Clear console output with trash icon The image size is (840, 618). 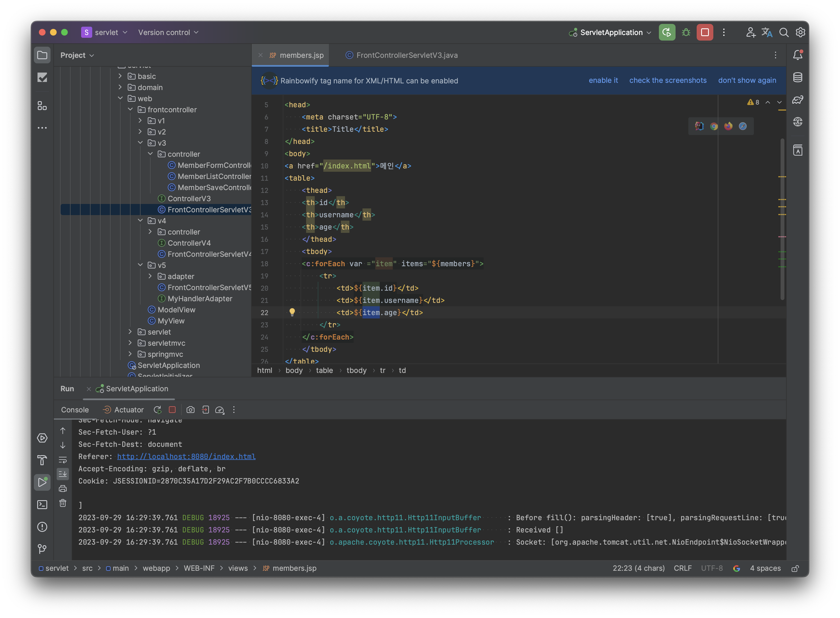[63, 503]
